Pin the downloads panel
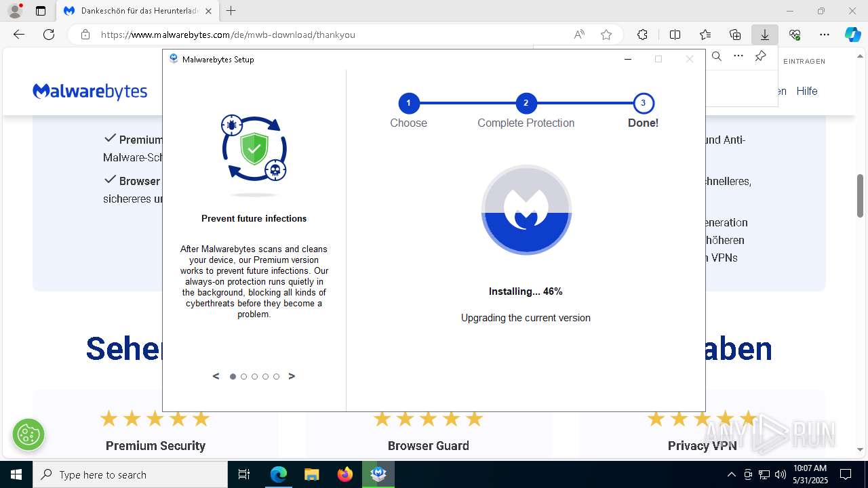The height and width of the screenshot is (488, 868). pos(761,56)
